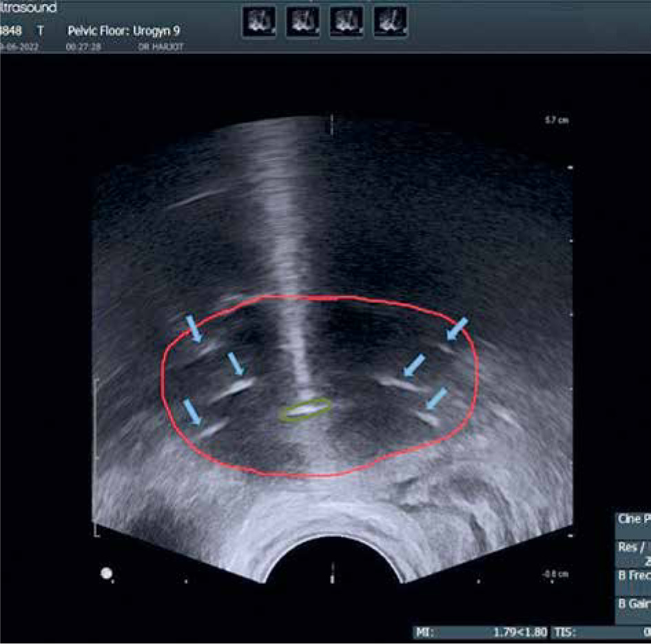Click the Cine parameter button
The width and height of the screenshot is (651, 644).
point(632,520)
